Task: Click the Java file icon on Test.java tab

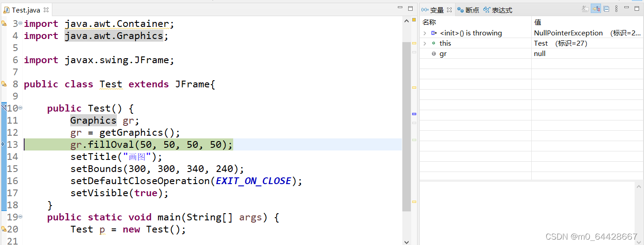Action: [x=7, y=10]
